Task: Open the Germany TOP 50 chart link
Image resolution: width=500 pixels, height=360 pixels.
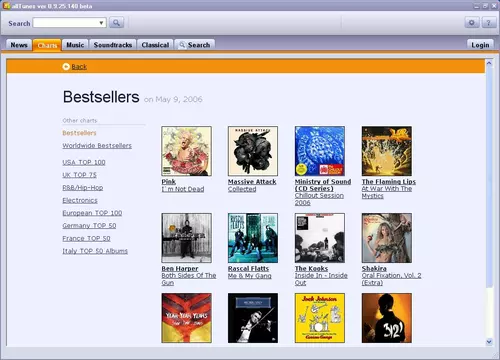Action: coord(89,226)
